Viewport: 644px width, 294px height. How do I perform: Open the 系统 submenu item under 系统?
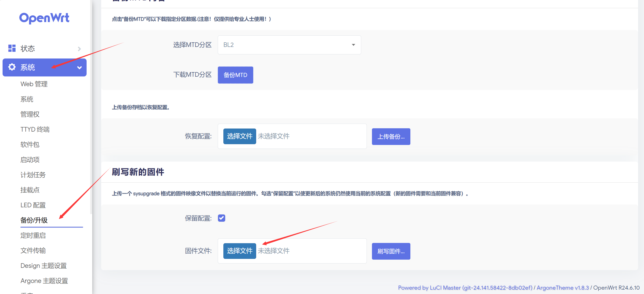coord(27,99)
